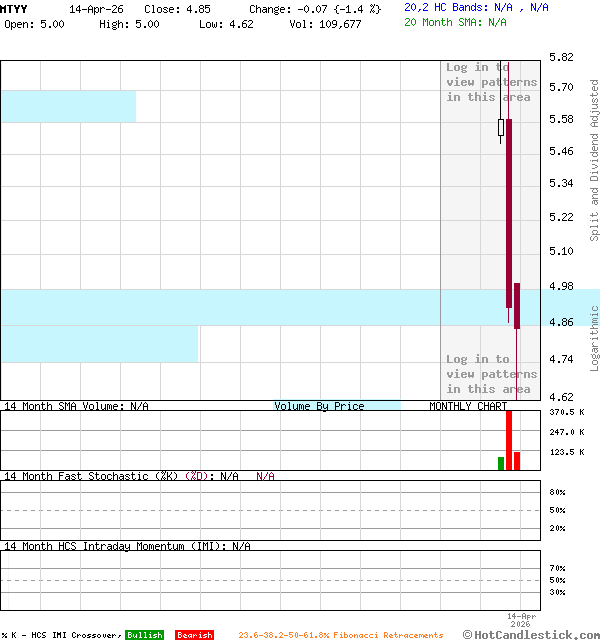Click the lower 'Log in to view patterns' notice

(491, 374)
